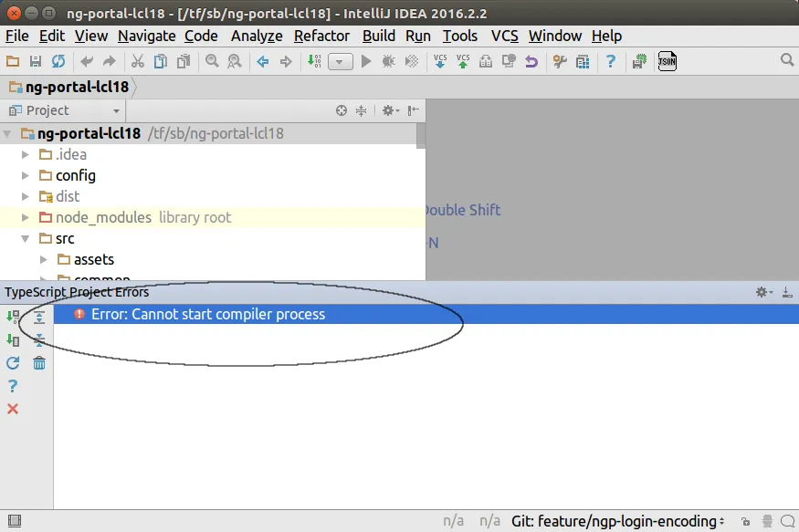
Task: Open the Help menu
Action: [x=607, y=37]
